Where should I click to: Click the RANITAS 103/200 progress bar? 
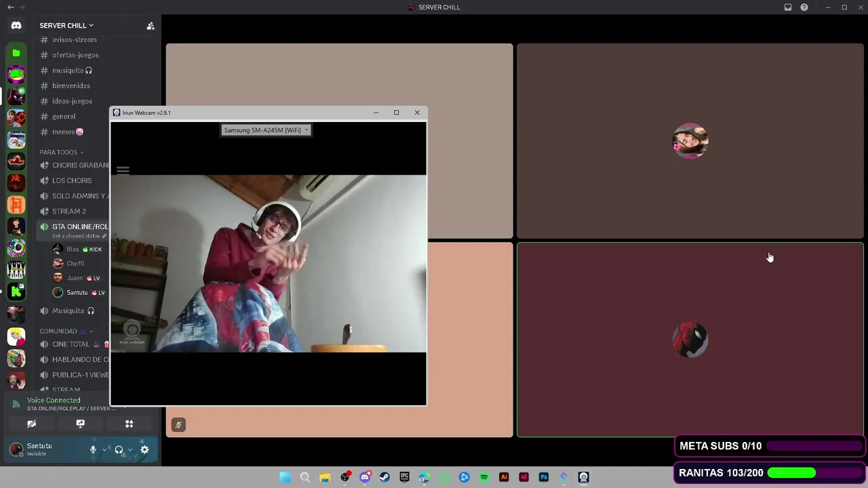pyautogui.click(x=814, y=473)
